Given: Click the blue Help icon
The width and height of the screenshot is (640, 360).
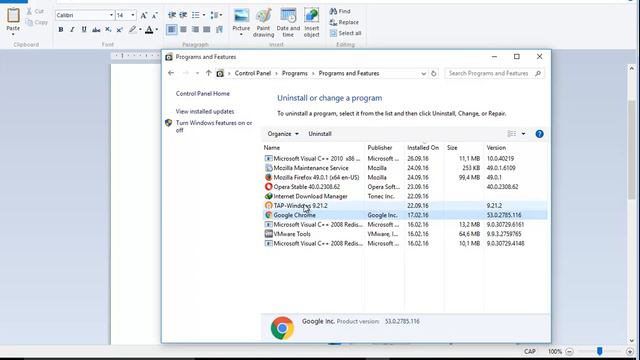Looking at the screenshot, I should 539,134.
